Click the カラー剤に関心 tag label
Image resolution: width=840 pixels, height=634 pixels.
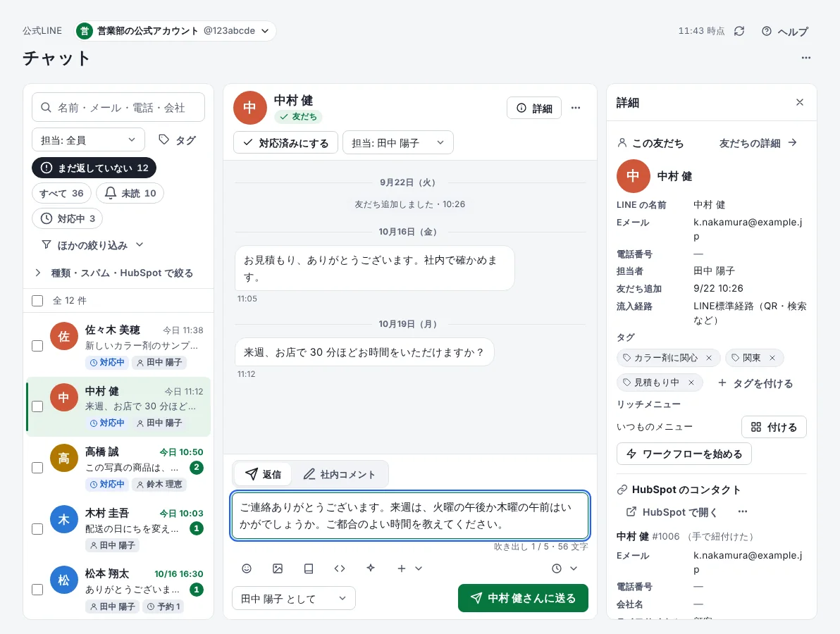(x=665, y=358)
